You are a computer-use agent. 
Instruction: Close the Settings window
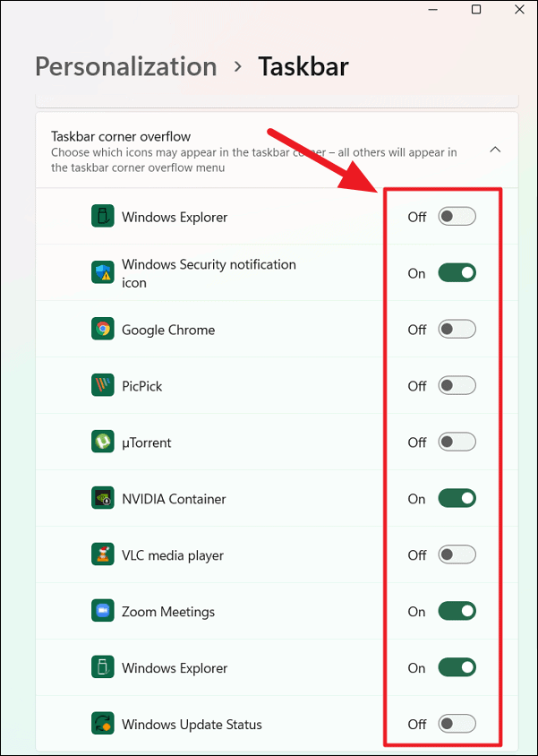click(x=519, y=9)
